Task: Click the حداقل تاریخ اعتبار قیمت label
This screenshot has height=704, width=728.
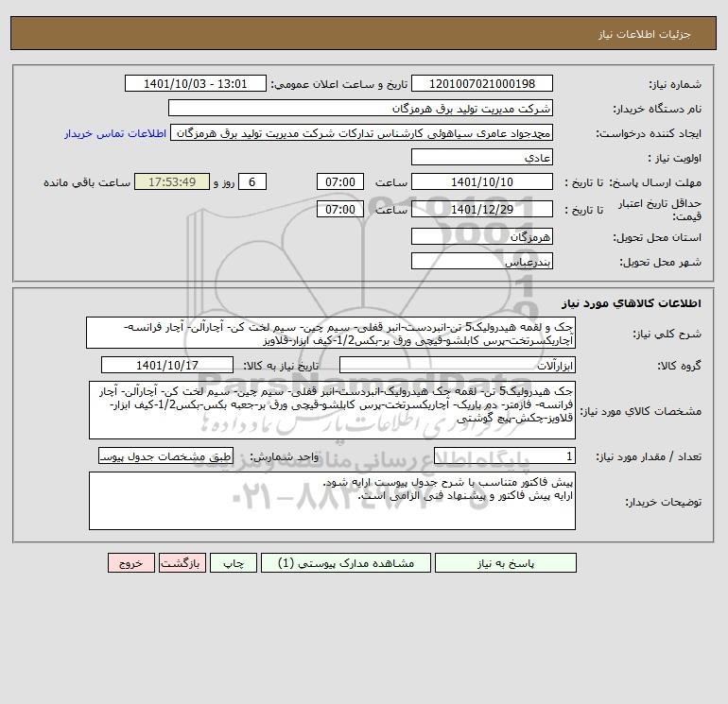Action: [660, 210]
